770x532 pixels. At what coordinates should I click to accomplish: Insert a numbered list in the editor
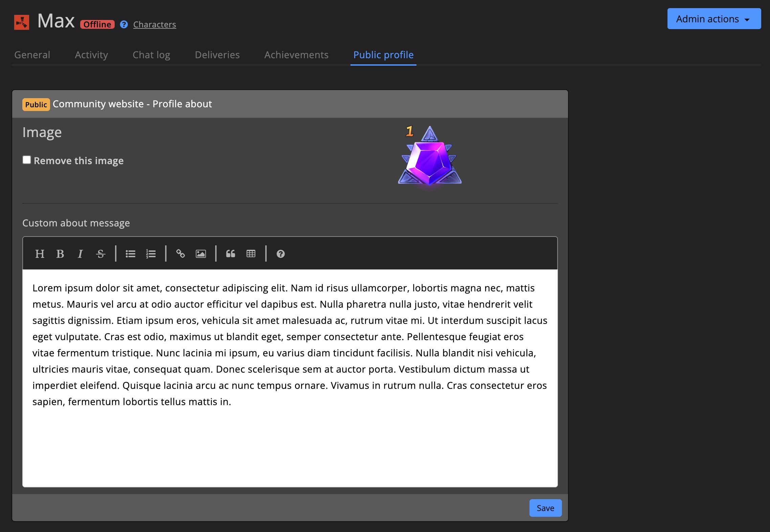[151, 254]
